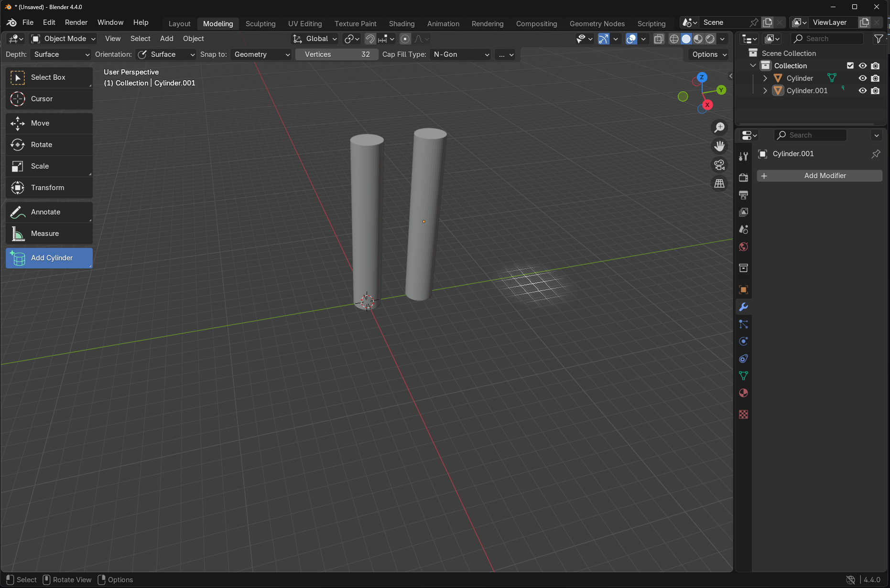Toggle camera view in viewport
Viewport: 890px width, 588px height.
coord(719,165)
